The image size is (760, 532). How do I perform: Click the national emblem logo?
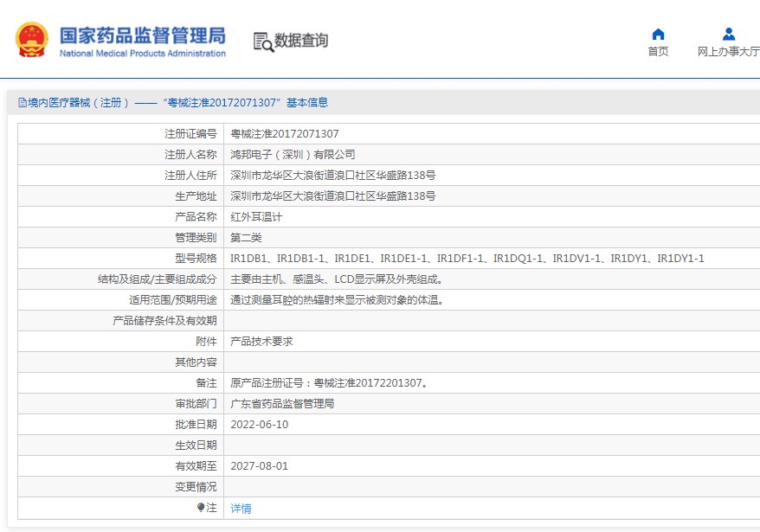pos(32,40)
